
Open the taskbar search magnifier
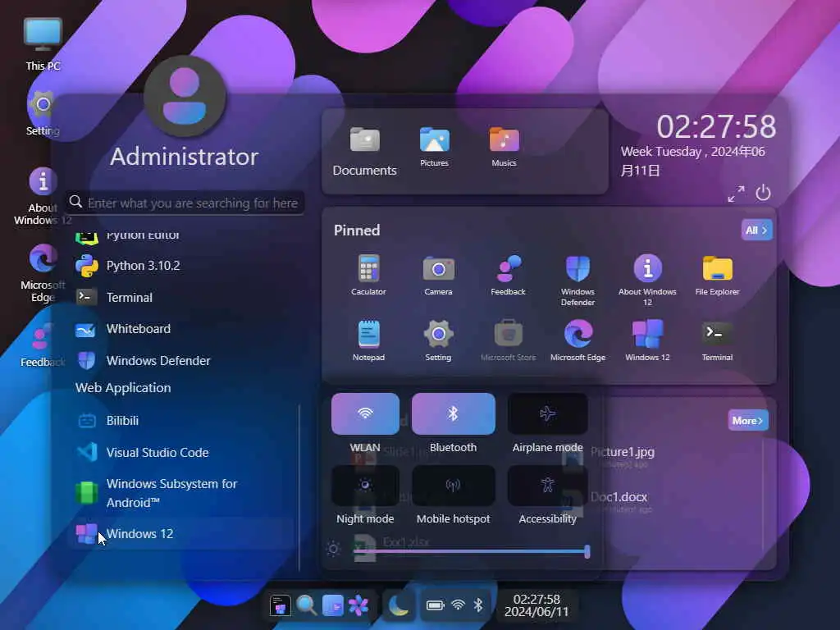(x=307, y=605)
